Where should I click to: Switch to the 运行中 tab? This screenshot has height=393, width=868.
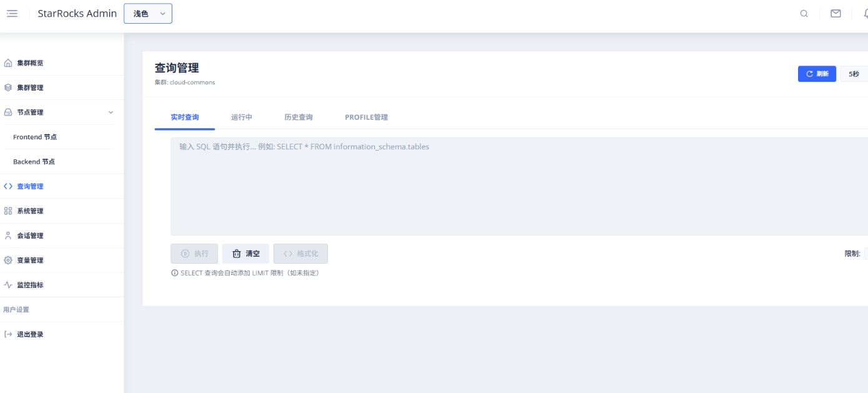(242, 117)
